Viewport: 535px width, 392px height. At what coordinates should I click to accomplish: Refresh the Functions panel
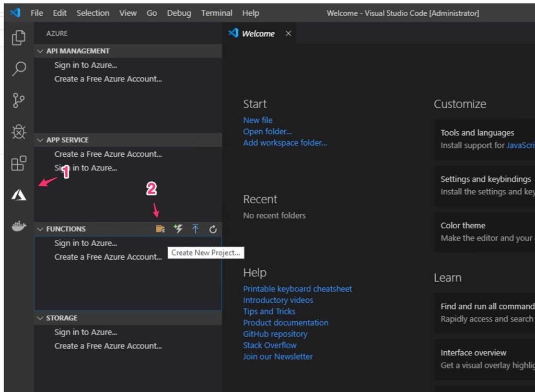point(213,229)
